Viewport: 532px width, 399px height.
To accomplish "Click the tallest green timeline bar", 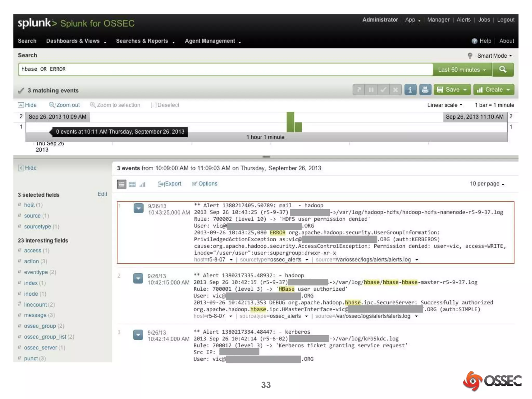I will [290, 122].
